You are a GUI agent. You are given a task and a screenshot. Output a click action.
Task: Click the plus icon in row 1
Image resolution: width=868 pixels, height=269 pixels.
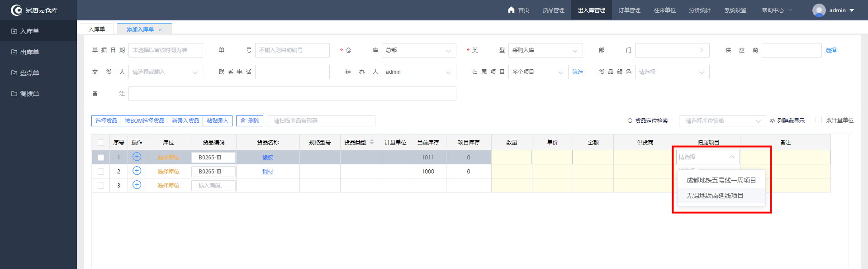tap(137, 157)
